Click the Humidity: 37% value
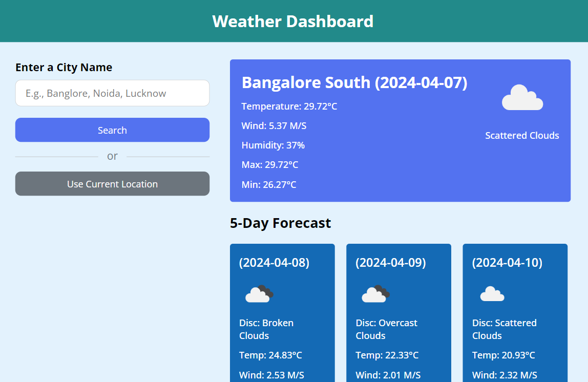This screenshot has height=382, width=588. click(x=273, y=145)
